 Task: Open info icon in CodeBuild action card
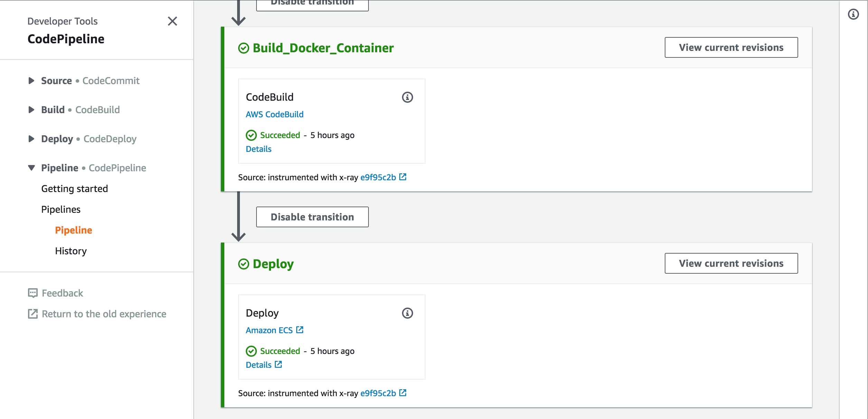tap(407, 97)
